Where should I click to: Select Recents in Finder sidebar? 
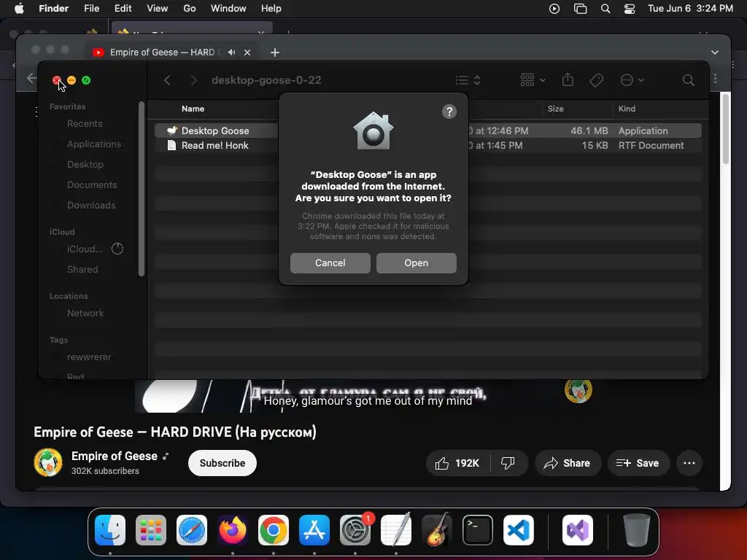[85, 124]
